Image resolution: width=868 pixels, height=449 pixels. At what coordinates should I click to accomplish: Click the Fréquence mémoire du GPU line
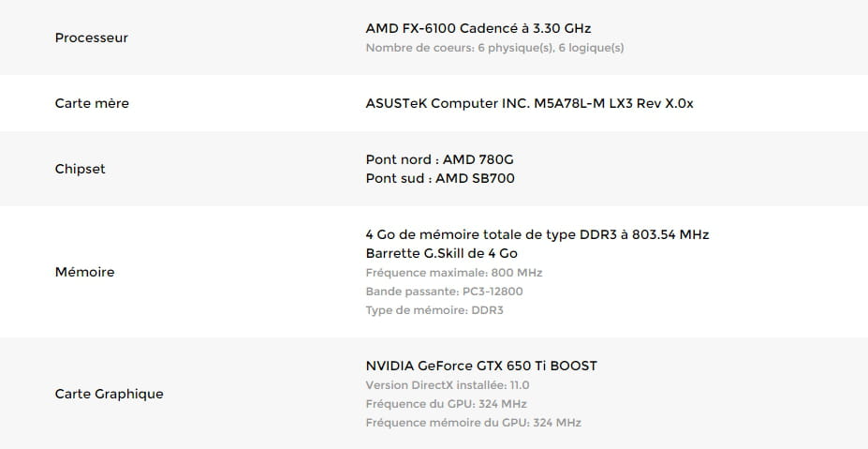[473, 423]
